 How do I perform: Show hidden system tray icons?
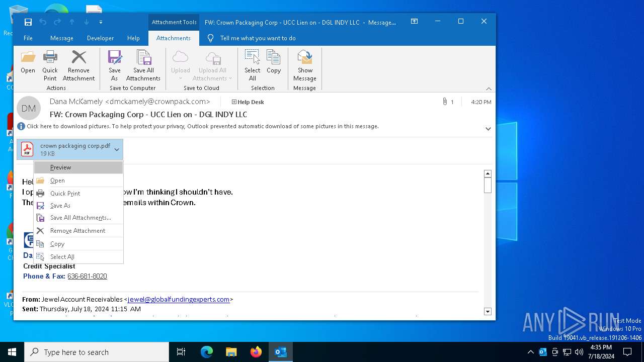pos(531,352)
